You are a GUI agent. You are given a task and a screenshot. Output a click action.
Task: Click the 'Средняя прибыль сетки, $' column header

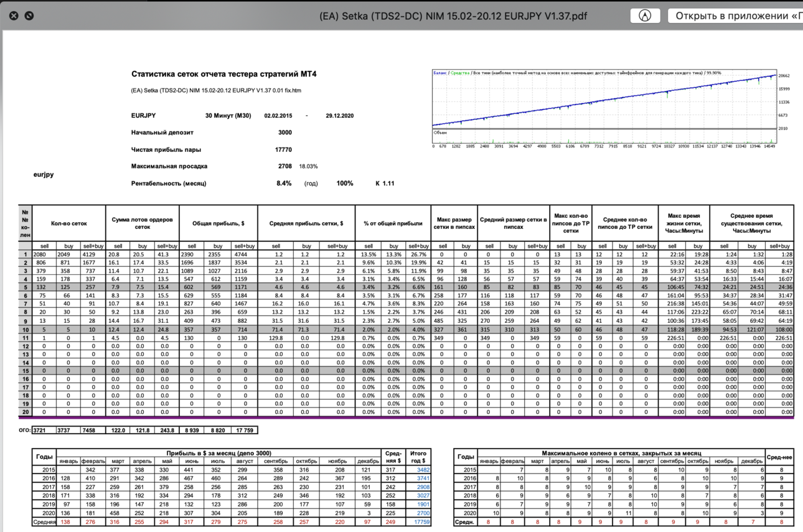click(306, 223)
